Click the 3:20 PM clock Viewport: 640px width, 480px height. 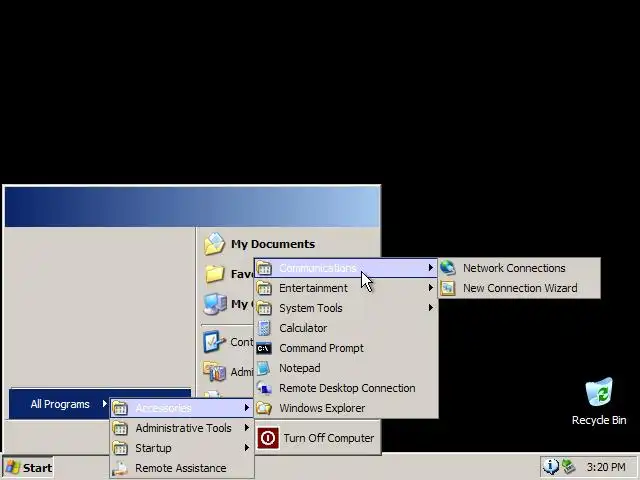606,467
